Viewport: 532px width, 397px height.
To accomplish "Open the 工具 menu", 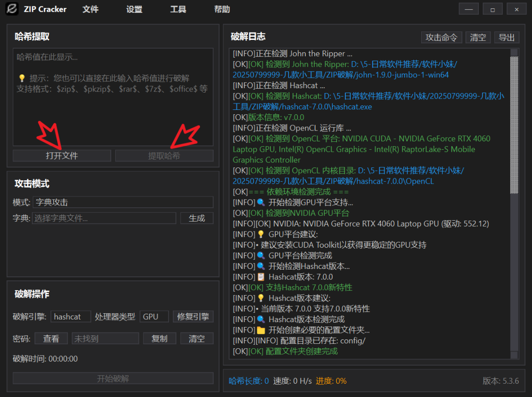I will tap(178, 9).
